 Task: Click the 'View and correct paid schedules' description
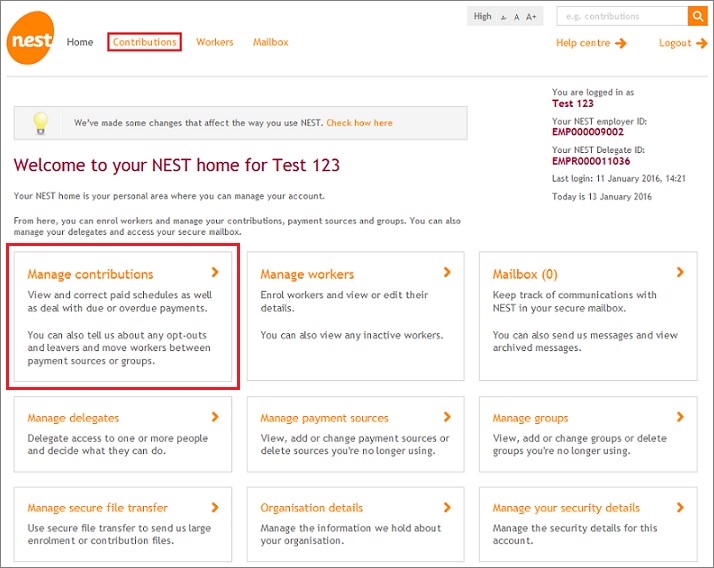(x=120, y=302)
